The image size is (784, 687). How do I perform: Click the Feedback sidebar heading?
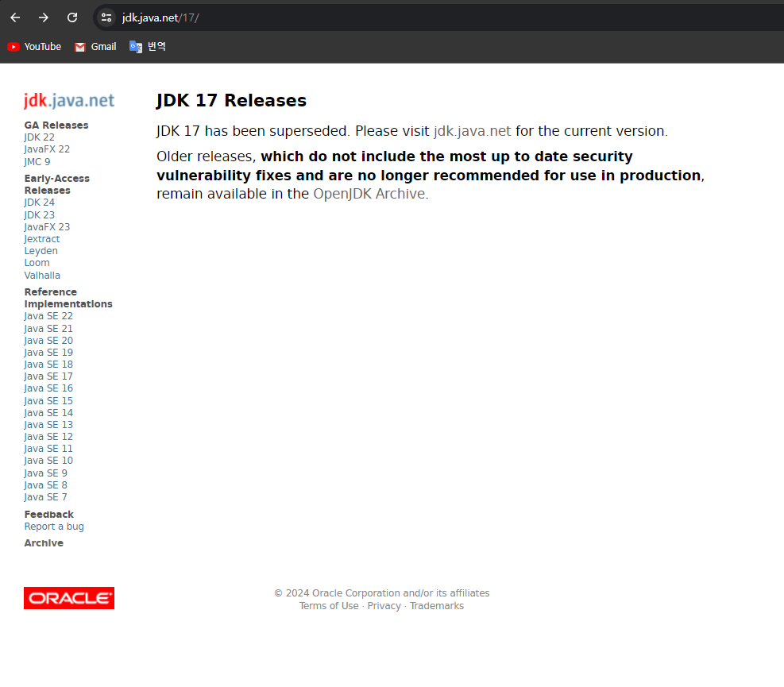(49, 514)
